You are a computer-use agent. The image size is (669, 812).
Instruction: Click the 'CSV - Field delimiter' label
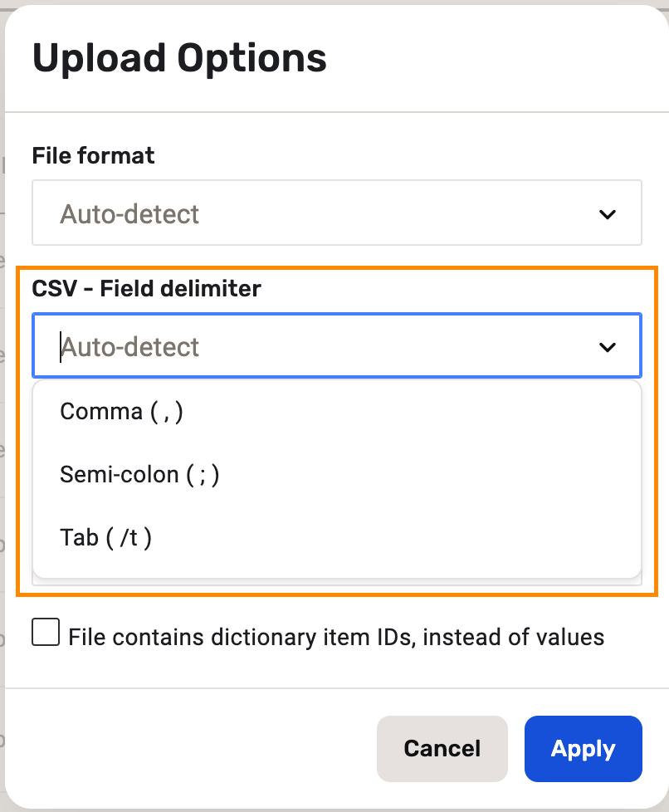pos(146,288)
